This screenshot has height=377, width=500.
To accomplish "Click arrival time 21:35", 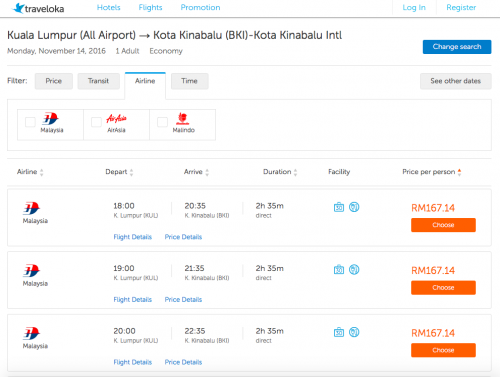I will pyautogui.click(x=194, y=268).
